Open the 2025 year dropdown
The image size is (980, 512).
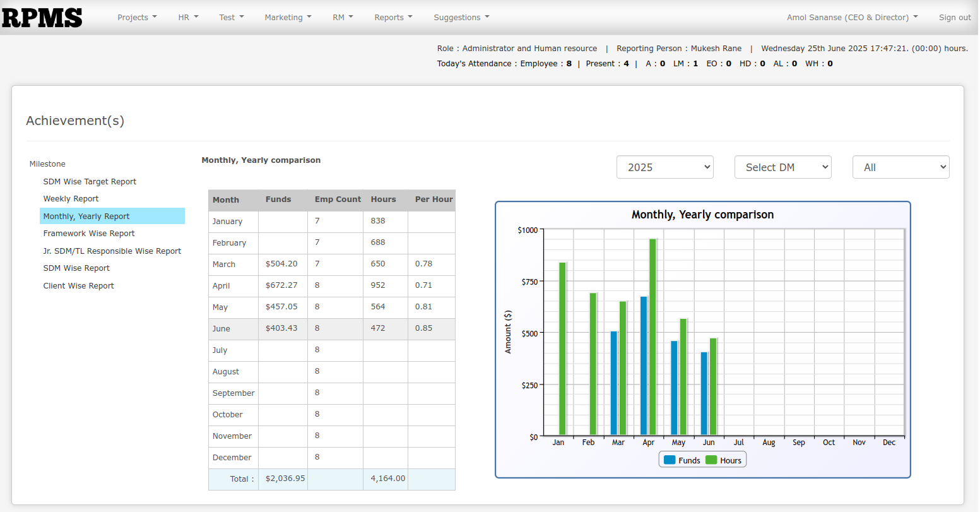[665, 167]
